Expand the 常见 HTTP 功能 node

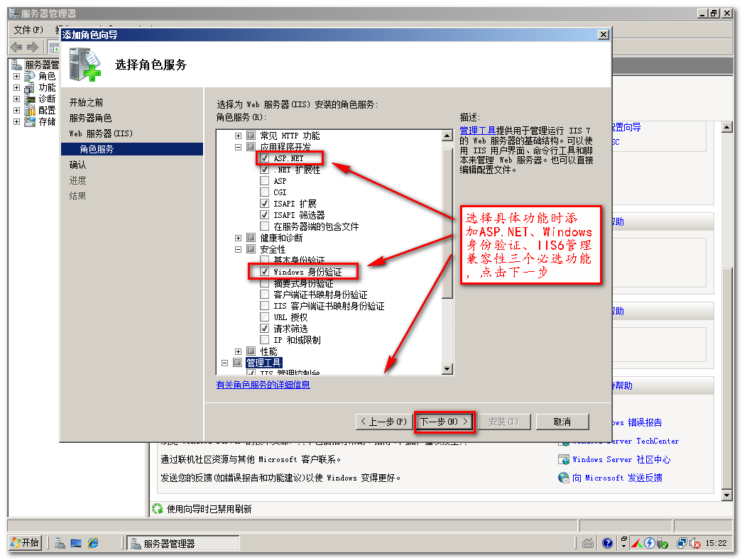(x=238, y=136)
